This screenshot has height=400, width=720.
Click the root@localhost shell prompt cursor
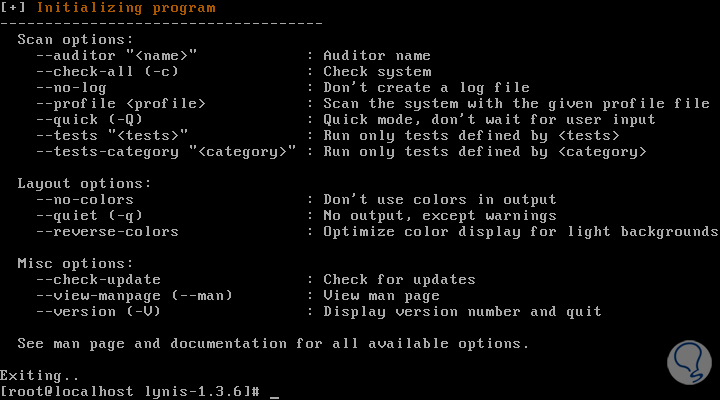point(274,392)
